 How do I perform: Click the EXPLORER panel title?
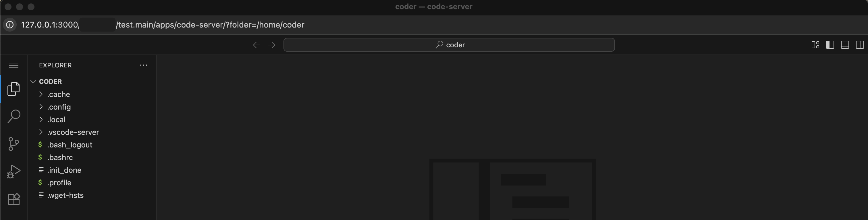[55, 65]
